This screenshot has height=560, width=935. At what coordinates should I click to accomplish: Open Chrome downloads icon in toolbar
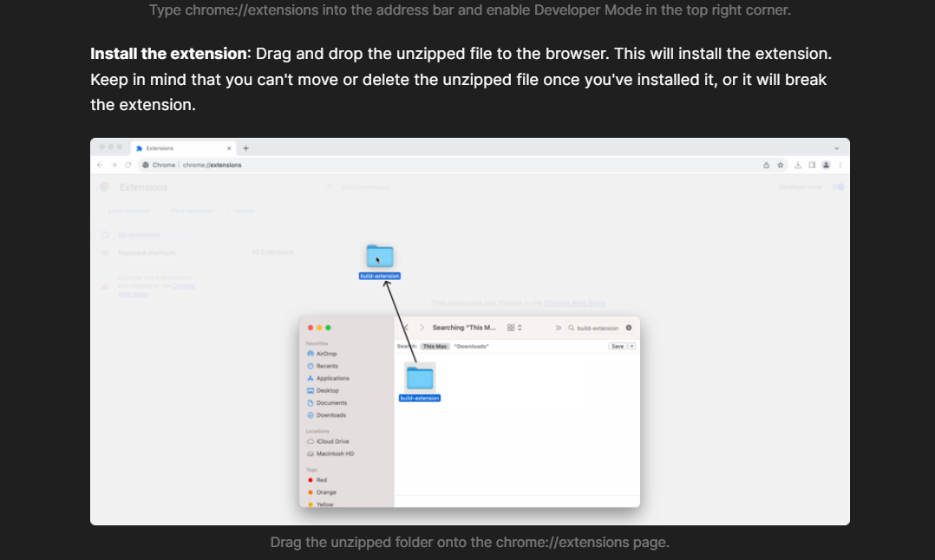click(x=798, y=165)
